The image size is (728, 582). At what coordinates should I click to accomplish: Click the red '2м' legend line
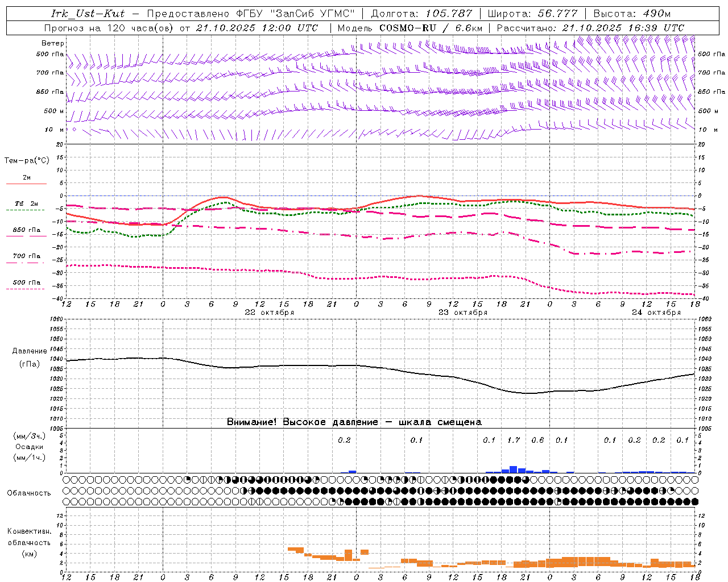[26, 184]
